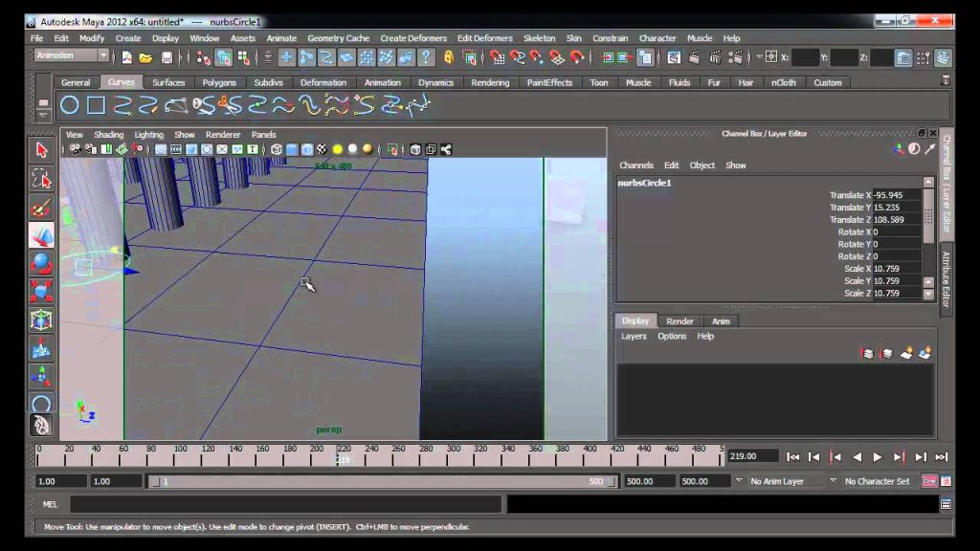Select the NURBS square shelf icon
The width and height of the screenshot is (980, 551).
click(96, 105)
